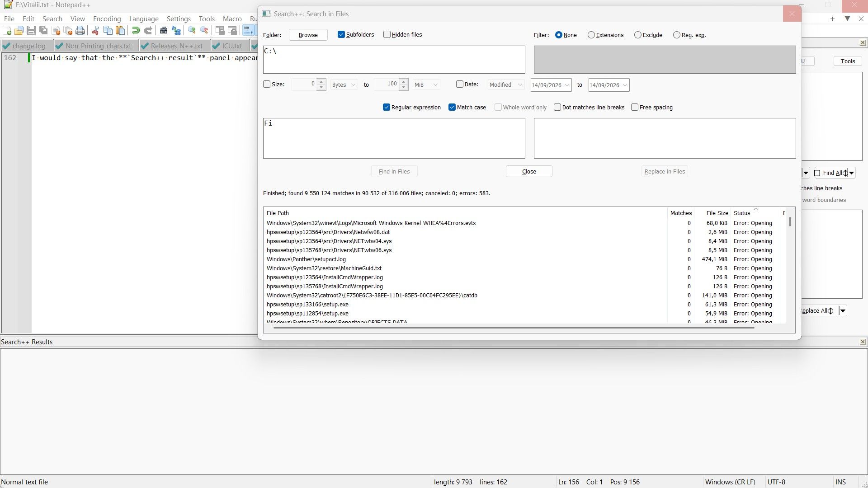Click the Print toolbar icon
The width and height of the screenshot is (868, 488).
click(80, 31)
